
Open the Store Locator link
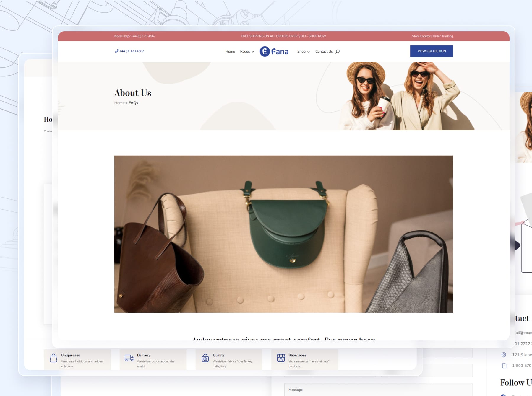click(421, 36)
